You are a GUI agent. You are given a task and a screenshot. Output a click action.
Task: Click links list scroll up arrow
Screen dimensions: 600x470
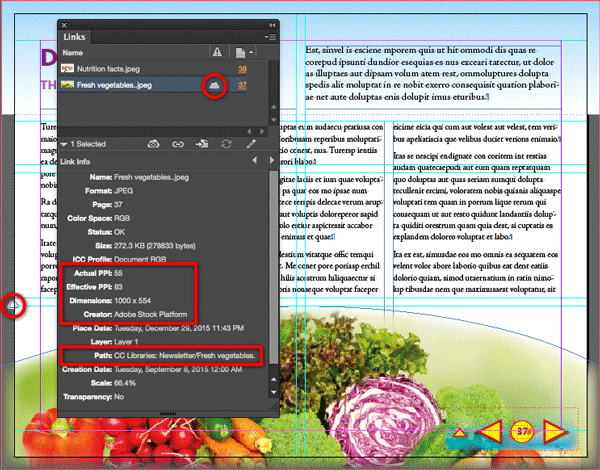click(273, 107)
